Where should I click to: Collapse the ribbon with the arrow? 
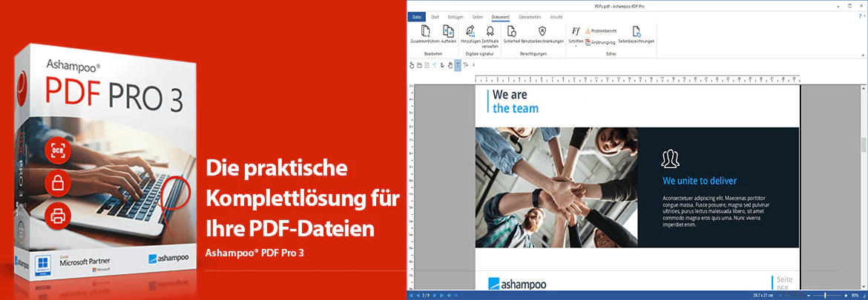863,55
